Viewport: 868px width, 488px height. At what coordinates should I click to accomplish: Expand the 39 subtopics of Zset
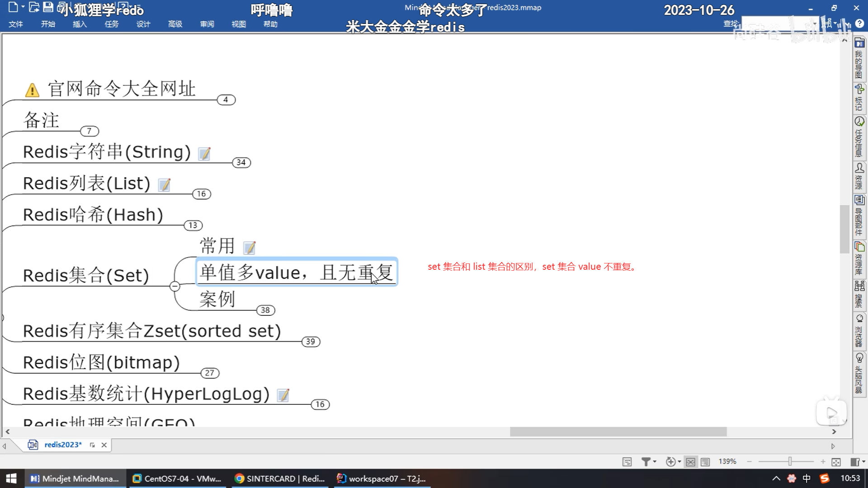[x=311, y=342]
